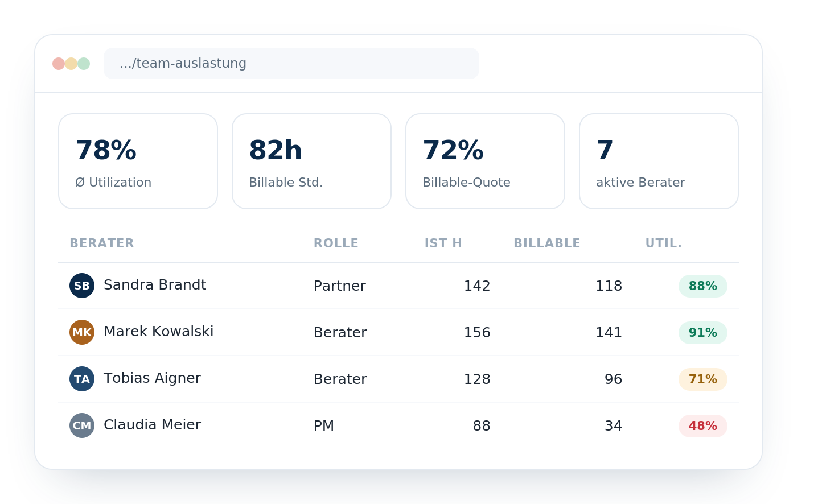Screen dimensions: 818x504
Task: Sort by the IST H column header
Action: (x=443, y=243)
